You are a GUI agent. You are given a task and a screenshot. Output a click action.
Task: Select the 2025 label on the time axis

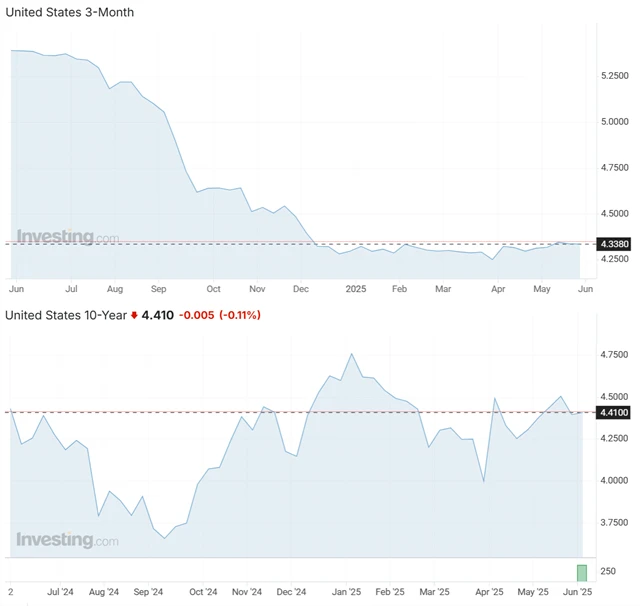pyautogui.click(x=357, y=288)
